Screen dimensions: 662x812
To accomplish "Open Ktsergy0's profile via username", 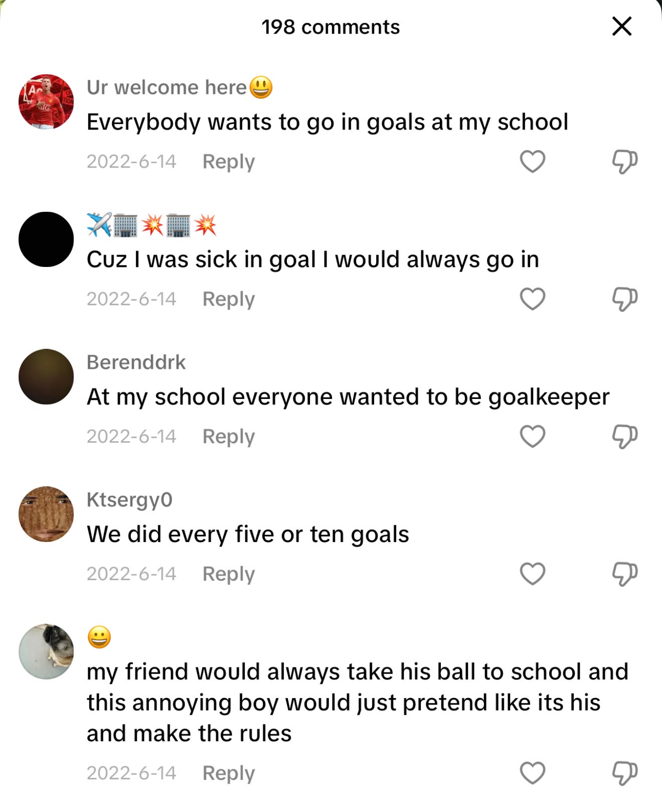I will pyautogui.click(x=129, y=500).
